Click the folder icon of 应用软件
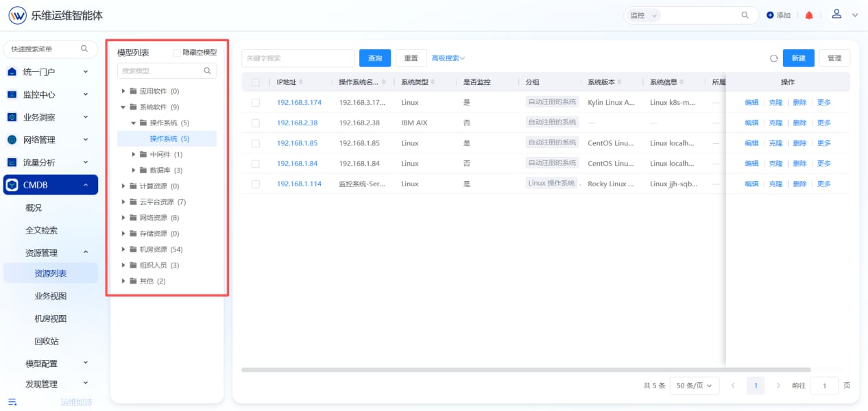 click(x=133, y=91)
